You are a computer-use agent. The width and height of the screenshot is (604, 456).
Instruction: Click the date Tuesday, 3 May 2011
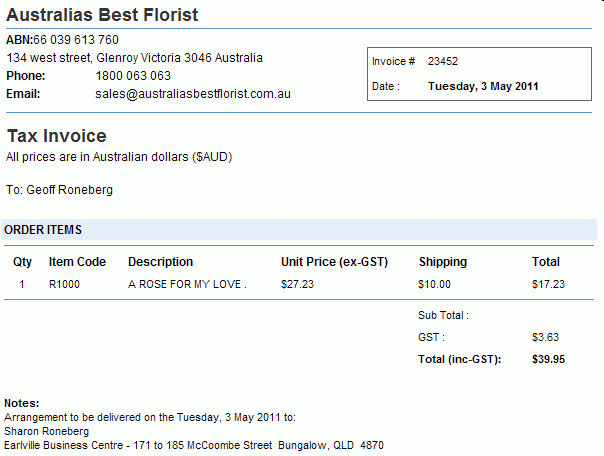(483, 86)
